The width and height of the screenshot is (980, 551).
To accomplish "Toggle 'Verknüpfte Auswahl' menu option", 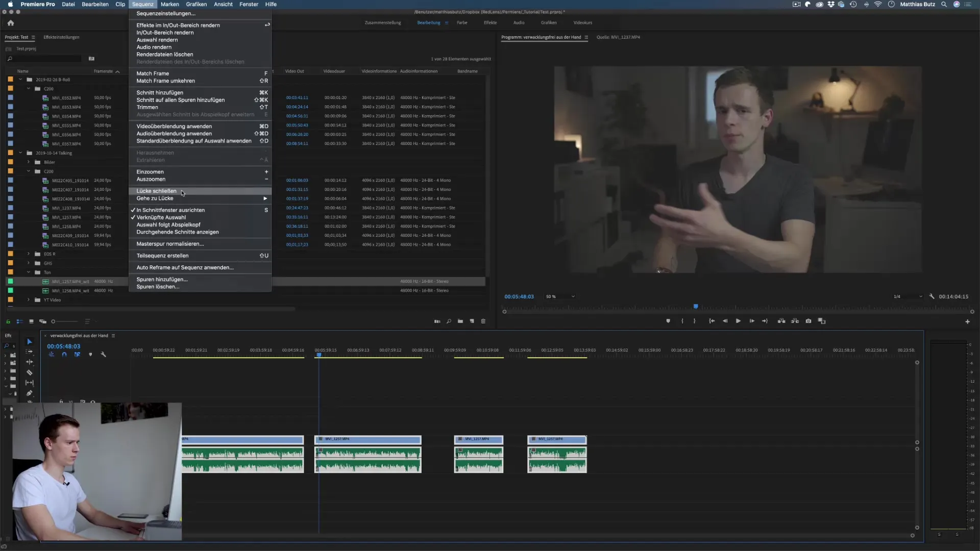I will click(x=200, y=217).
